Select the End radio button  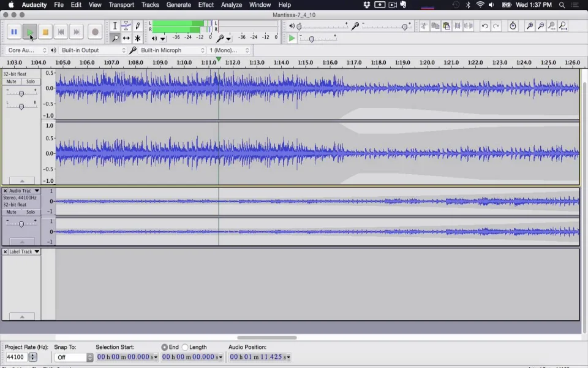pos(164,347)
